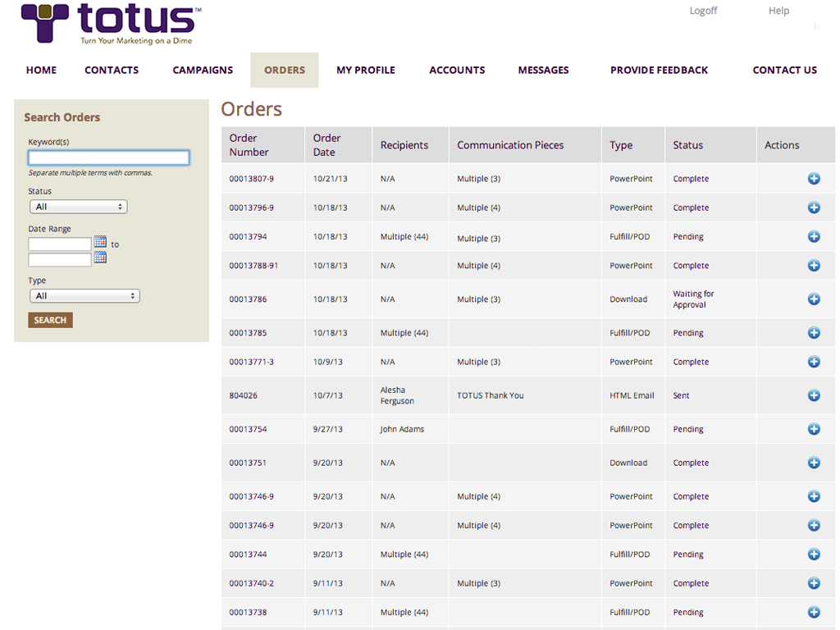
Task: Open the Help link
Action: [779, 11]
